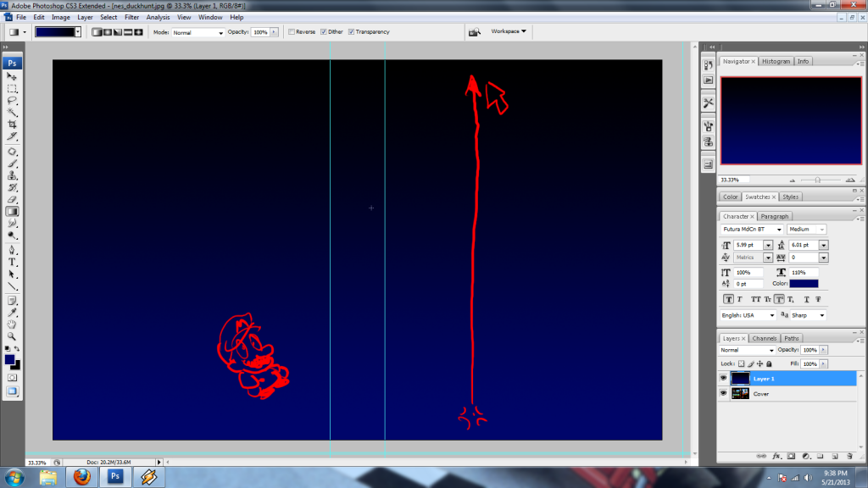Click the Character text color swatch
The image size is (868, 488).
(x=804, y=284)
